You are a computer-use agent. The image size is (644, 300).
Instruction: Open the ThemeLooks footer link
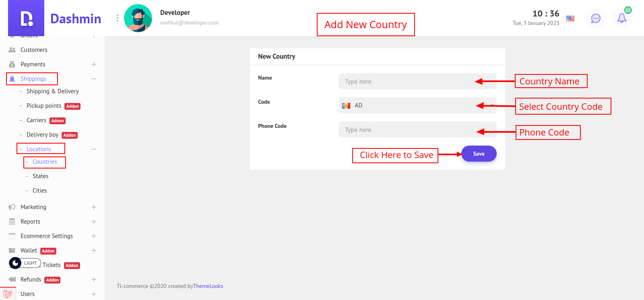coord(208,286)
